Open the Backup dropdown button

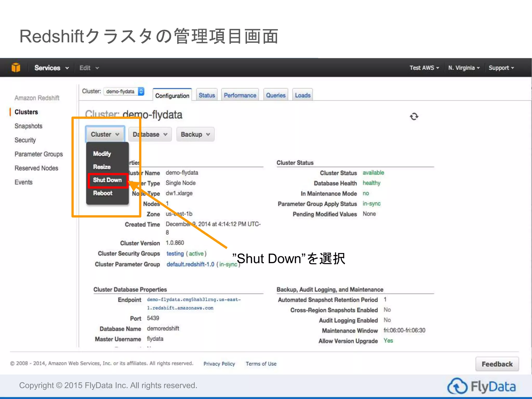195,134
